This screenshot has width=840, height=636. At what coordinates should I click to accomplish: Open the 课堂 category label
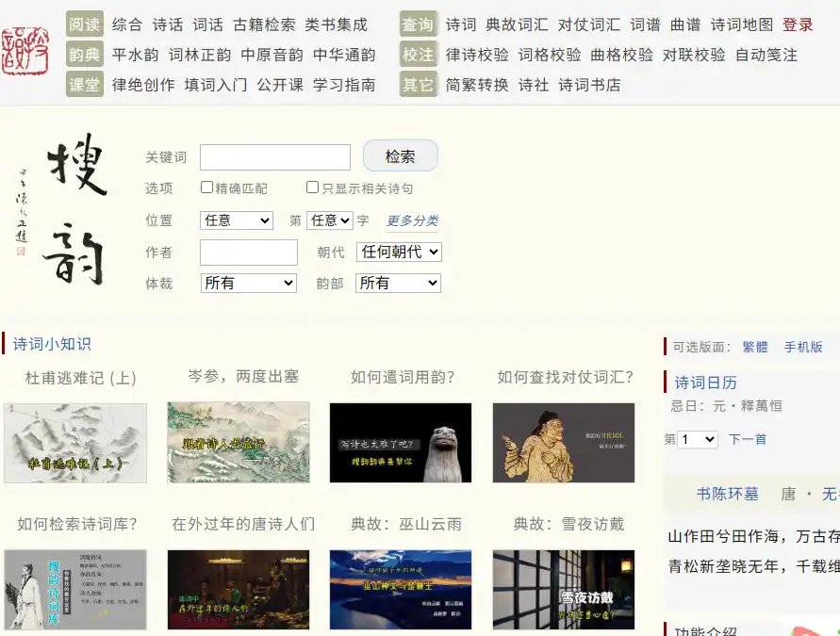point(85,85)
